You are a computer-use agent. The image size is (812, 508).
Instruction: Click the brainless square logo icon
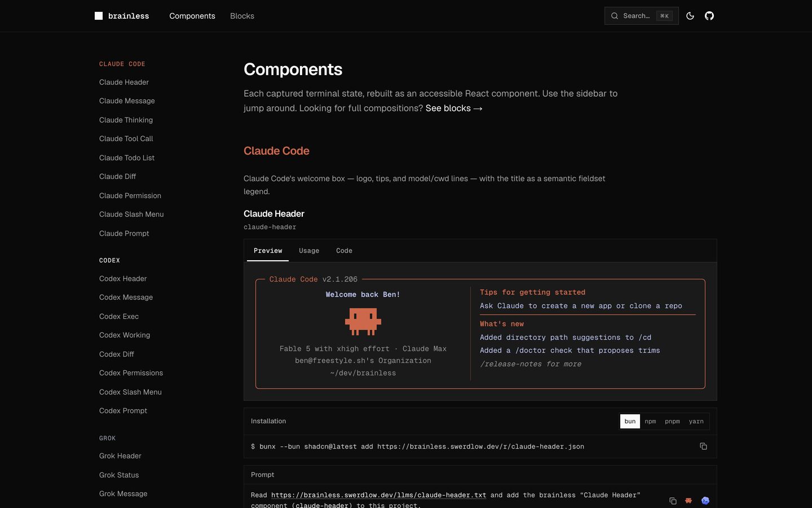pyautogui.click(x=99, y=16)
